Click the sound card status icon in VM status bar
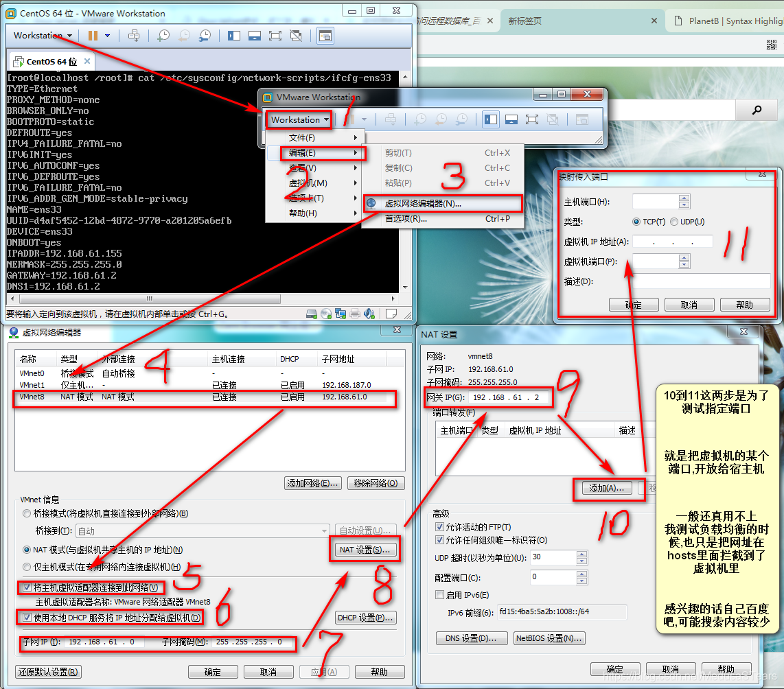The height and width of the screenshot is (689, 784). tap(369, 314)
